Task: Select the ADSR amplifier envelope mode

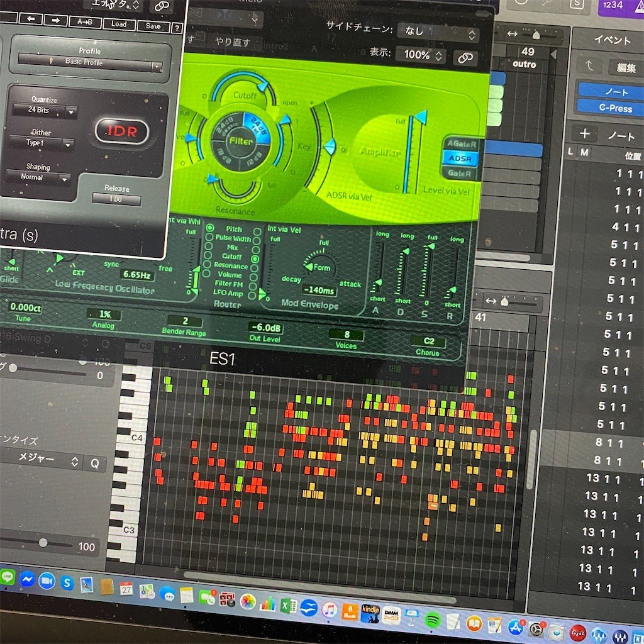Action: (x=460, y=158)
